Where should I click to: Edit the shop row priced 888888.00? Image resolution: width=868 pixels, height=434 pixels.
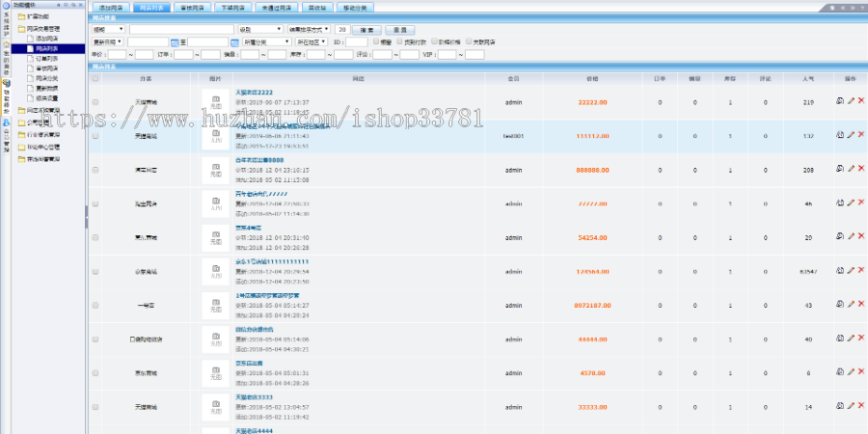tap(852, 168)
